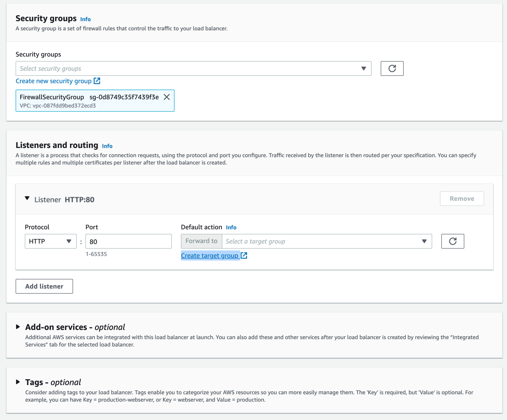This screenshot has height=420, width=507.
Task: Open Select a target group dropdown
Action: (327, 241)
